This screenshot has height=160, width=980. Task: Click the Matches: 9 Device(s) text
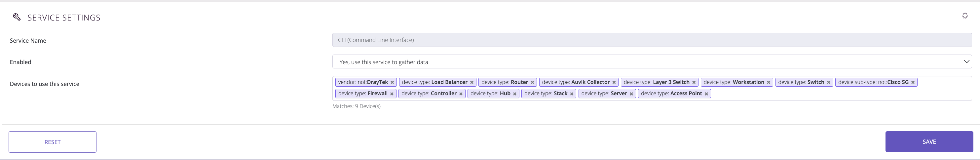(357, 106)
